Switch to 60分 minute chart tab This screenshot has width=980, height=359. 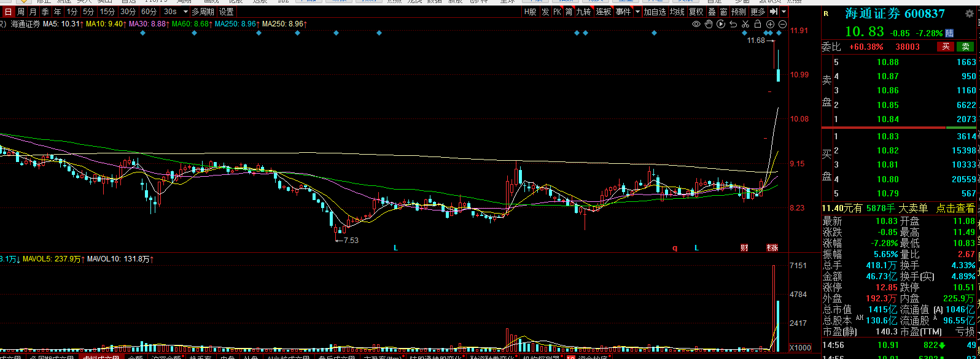coord(149,12)
